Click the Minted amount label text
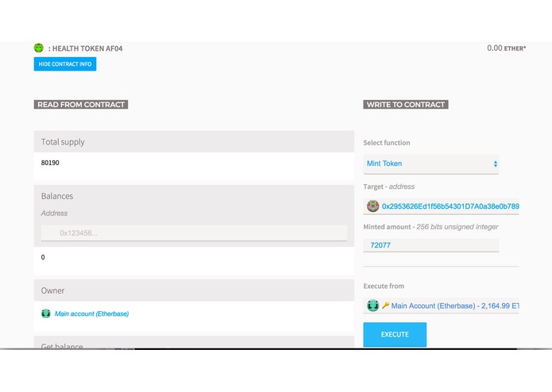 [430, 227]
